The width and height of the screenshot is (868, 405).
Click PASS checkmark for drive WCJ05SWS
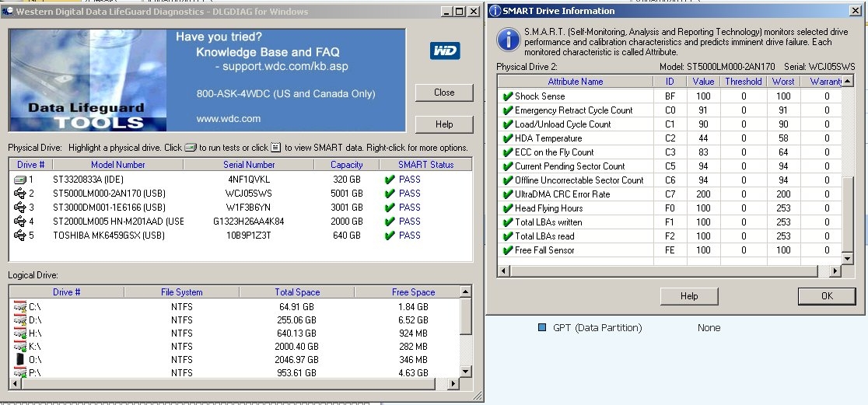(x=390, y=194)
